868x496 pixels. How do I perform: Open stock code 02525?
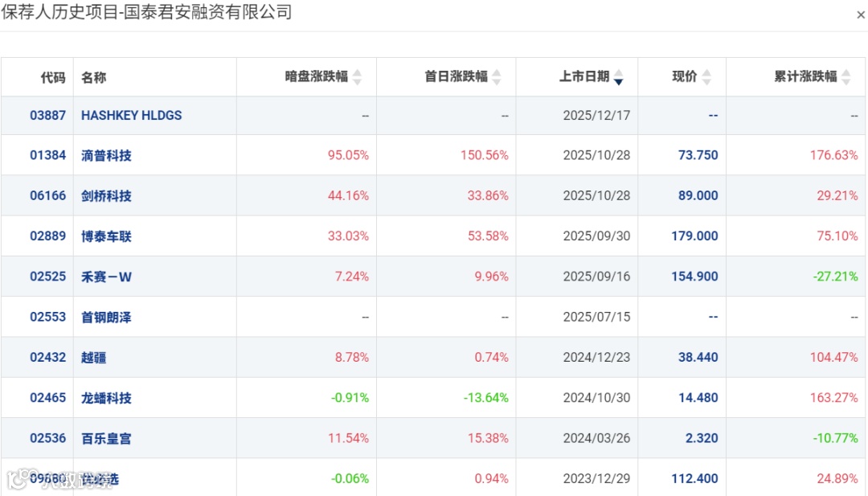tap(47, 277)
